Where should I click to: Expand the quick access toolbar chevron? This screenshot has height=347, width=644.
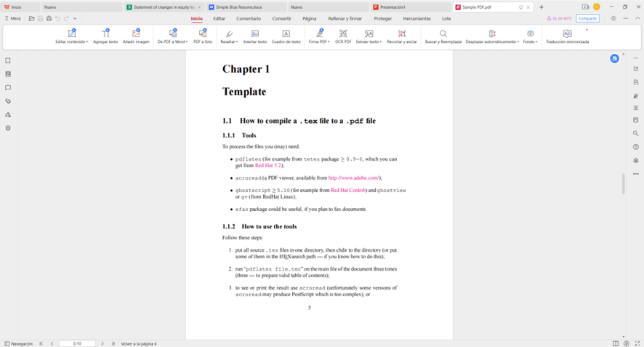point(75,18)
